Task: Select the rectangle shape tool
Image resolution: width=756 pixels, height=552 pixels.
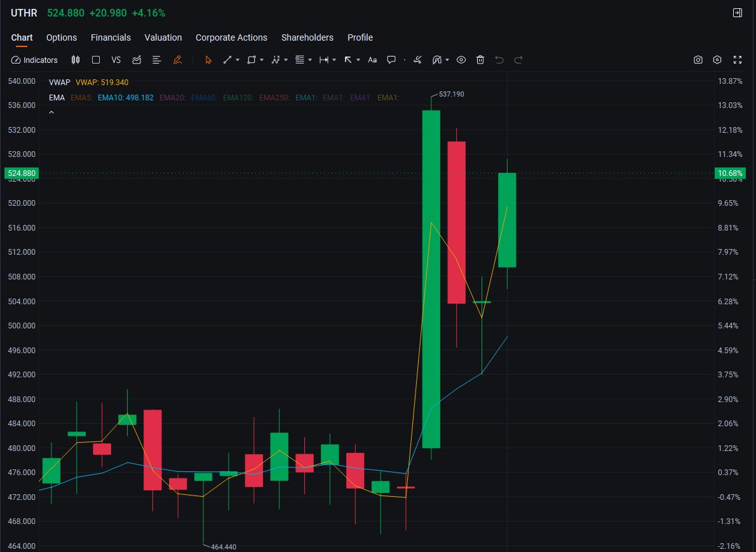Action: coord(251,60)
